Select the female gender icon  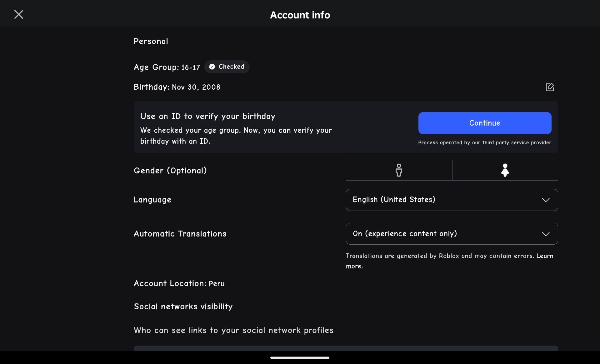pyautogui.click(x=505, y=170)
